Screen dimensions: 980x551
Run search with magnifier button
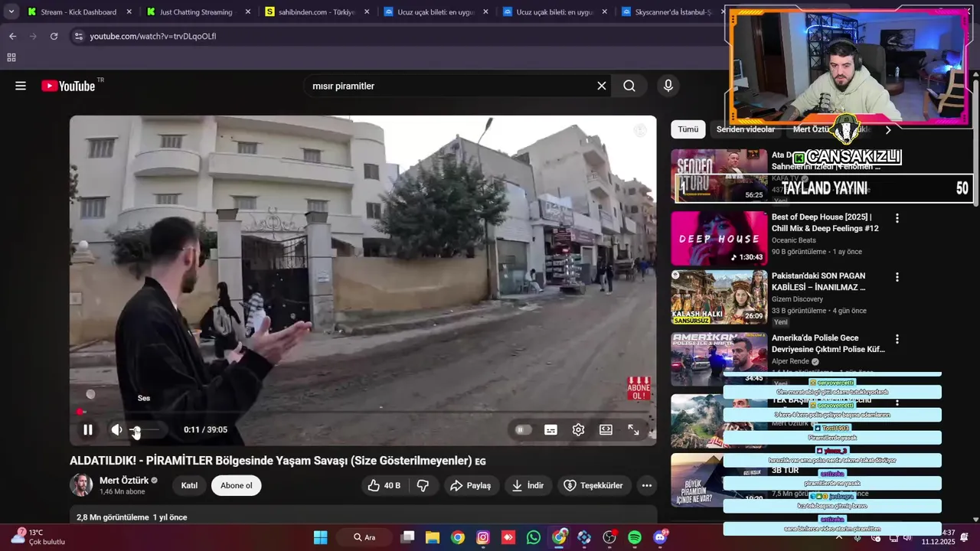[629, 86]
